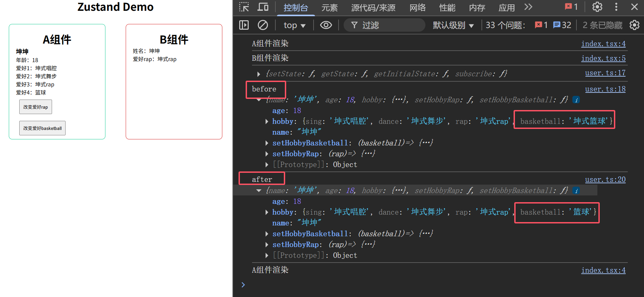Click the 2 条已隐藏 hidden messages text
This screenshot has height=297, width=644.
[602, 25]
